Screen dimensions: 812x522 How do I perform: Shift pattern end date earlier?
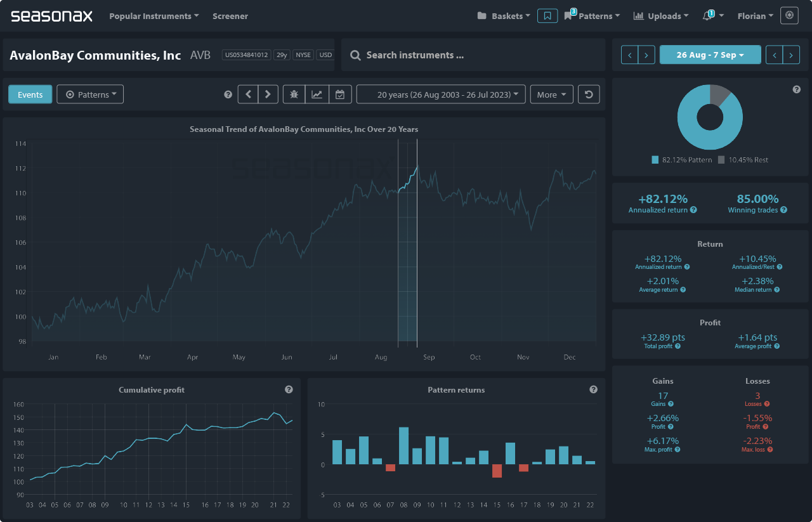[x=774, y=55]
